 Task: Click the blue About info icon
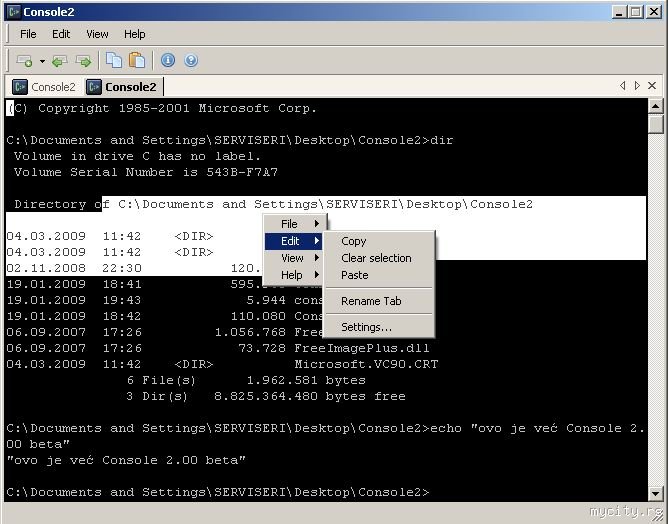[x=168, y=60]
